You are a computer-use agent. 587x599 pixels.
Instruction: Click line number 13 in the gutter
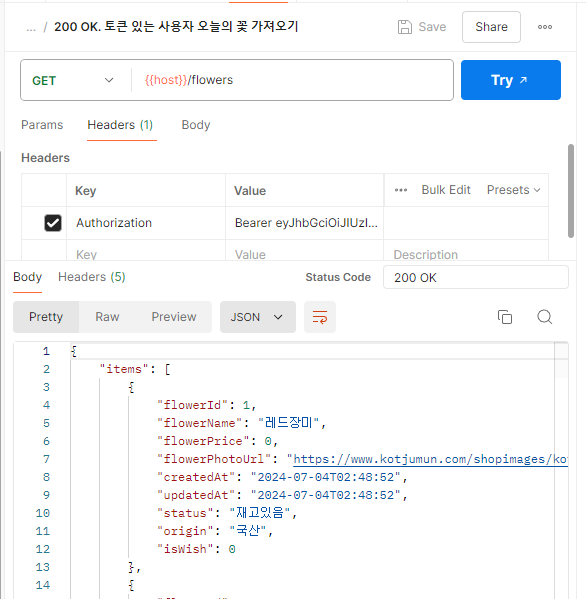click(42, 567)
